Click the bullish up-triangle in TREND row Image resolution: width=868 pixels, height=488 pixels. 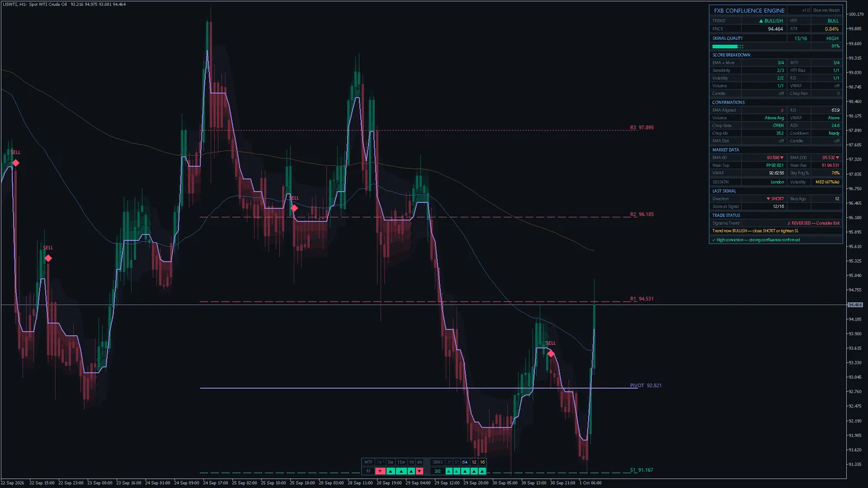[761, 21]
